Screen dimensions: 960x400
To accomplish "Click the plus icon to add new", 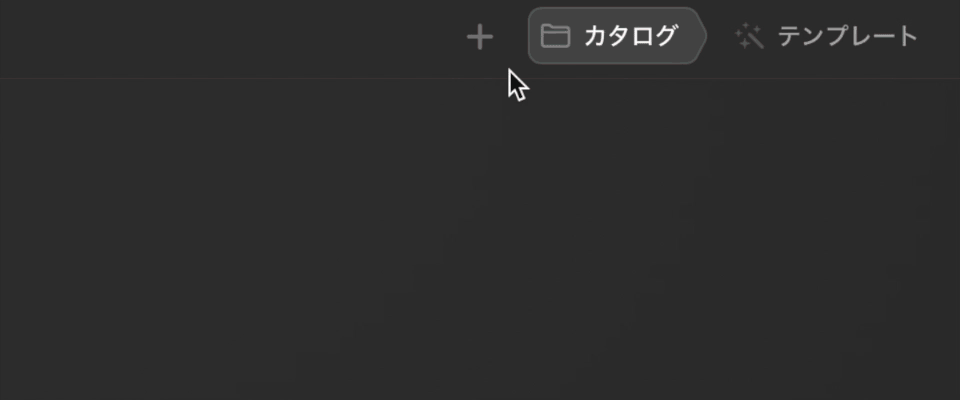I will coord(480,38).
